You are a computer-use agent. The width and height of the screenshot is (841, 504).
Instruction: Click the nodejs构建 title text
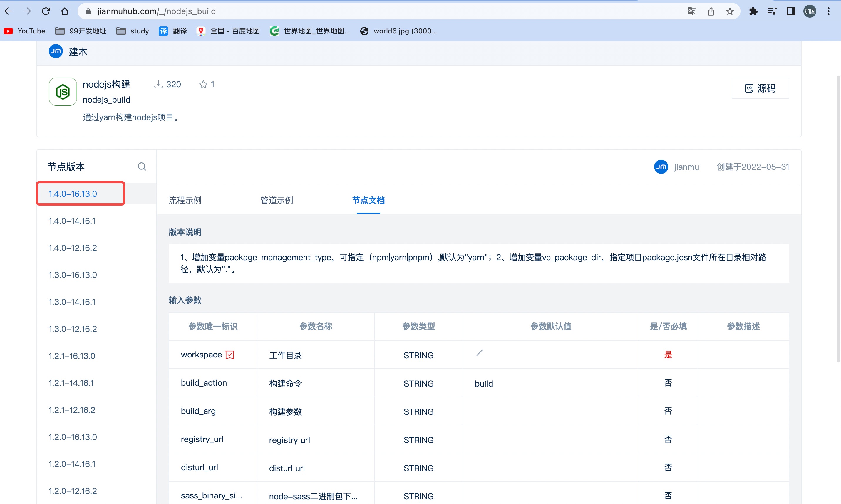(x=106, y=84)
